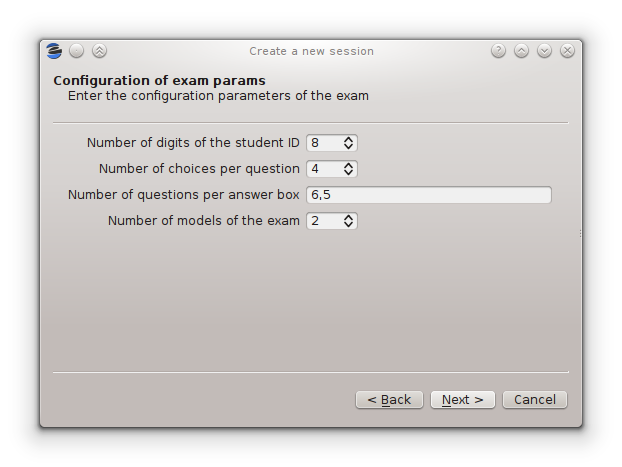
Task: Click the application icon in the title bar
Action: 54,51
